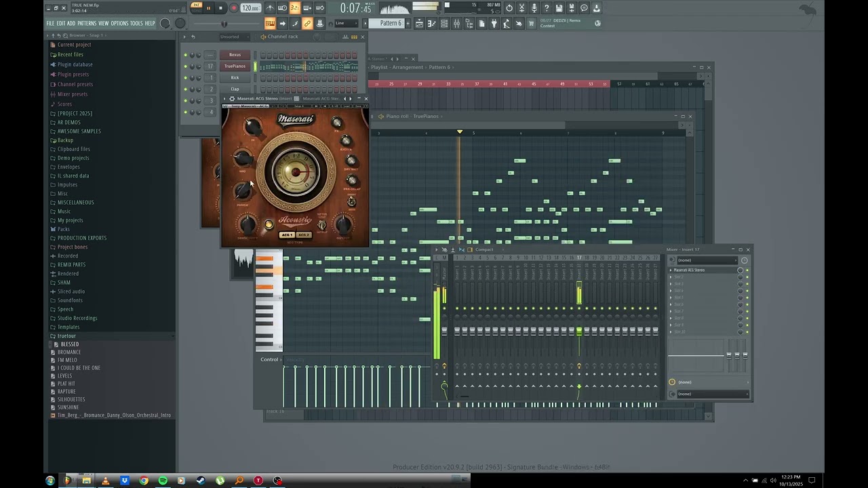
Task: Open the TOOLS menu
Action: click(x=136, y=23)
